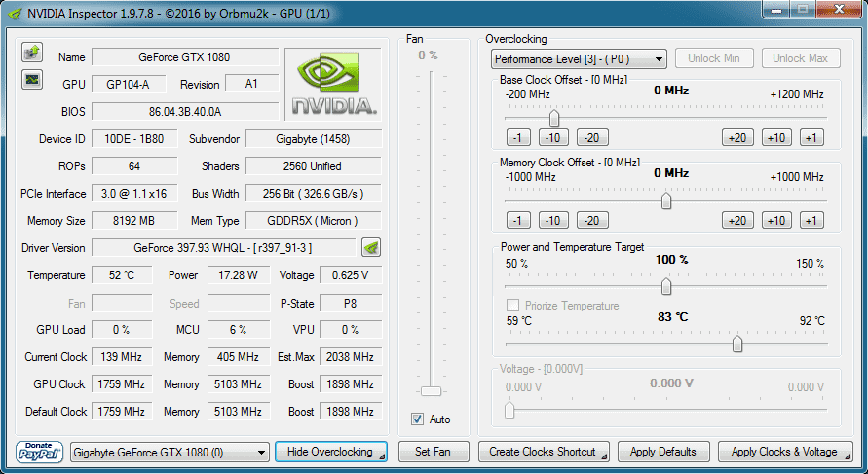Click +10 under Memory Clock Offset
The image size is (868, 474).
tap(776, 221)
